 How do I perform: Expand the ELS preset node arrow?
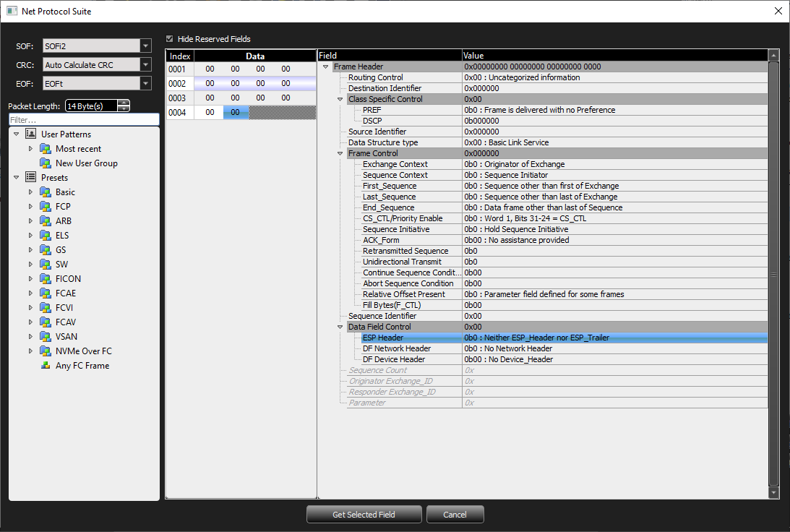(30, 235)
